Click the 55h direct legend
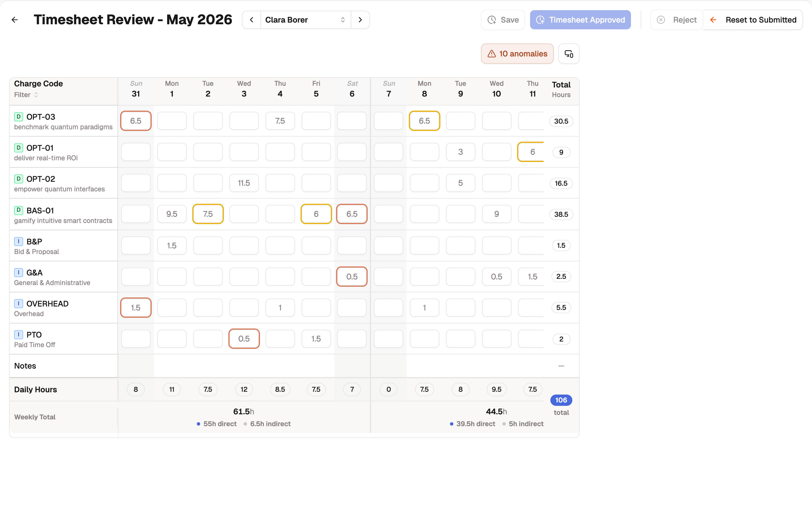 pyautogui.click(x=217, y=424)
